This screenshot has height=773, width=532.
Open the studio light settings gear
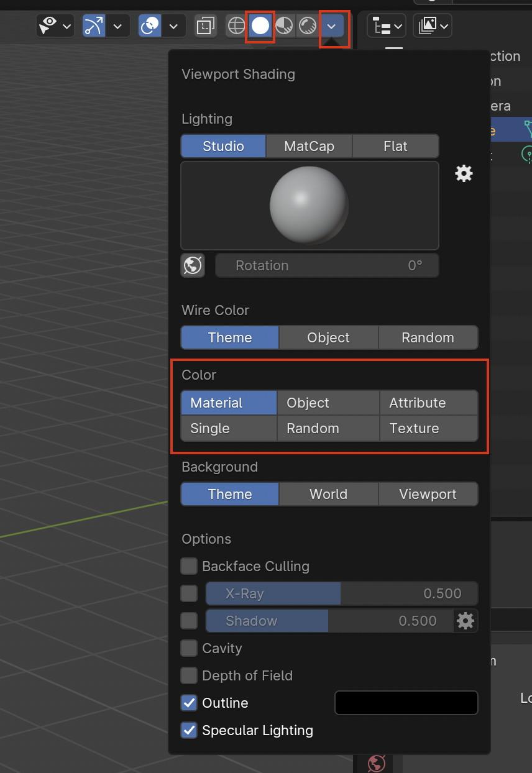(x=464, y=173)
